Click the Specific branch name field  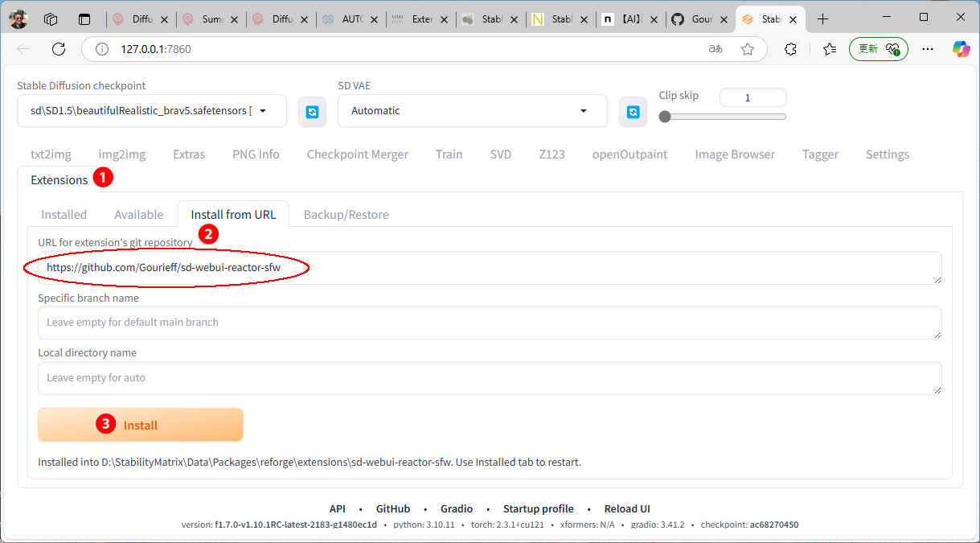click(489, 323)
